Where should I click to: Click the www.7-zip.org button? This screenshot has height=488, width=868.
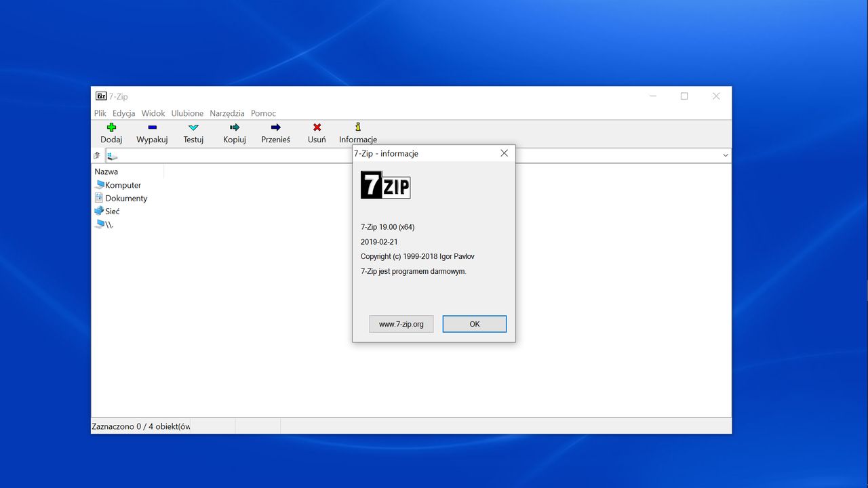pos(401,324)
